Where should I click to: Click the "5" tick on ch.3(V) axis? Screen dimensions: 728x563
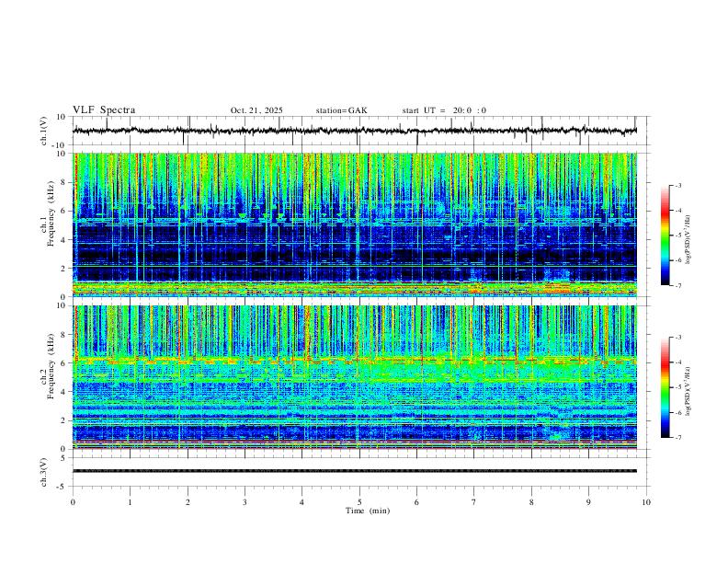pos(64,457)
